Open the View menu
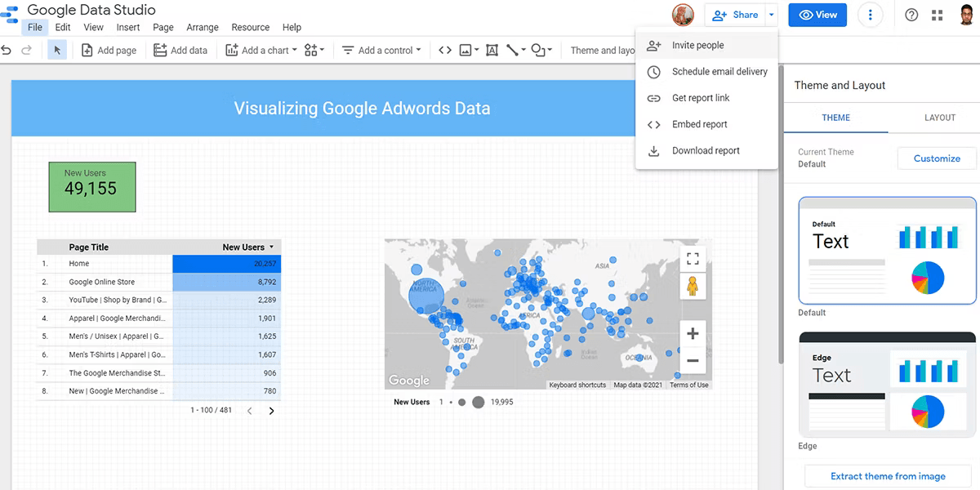980x490 pixels. tap(94, 27)
